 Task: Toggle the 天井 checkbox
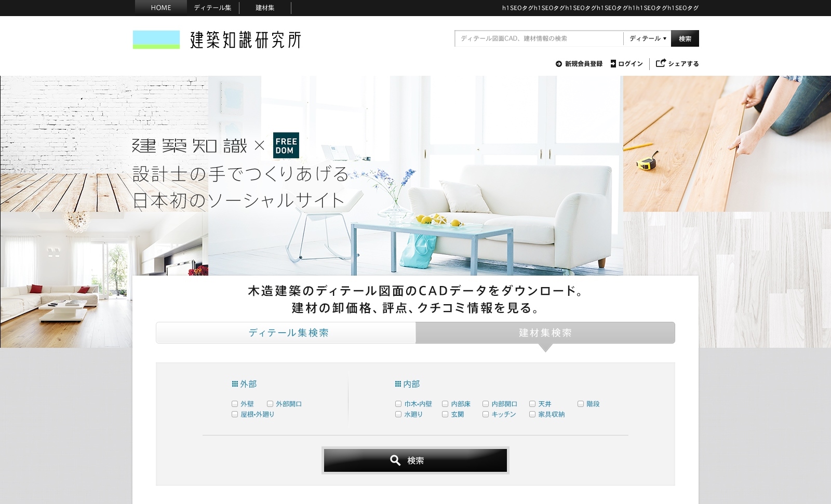[x=531, y=403]
